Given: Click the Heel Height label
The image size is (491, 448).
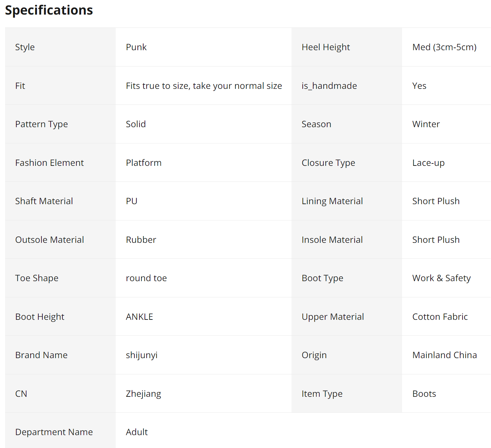Looking at the screenshot, I should coord(325,47).
